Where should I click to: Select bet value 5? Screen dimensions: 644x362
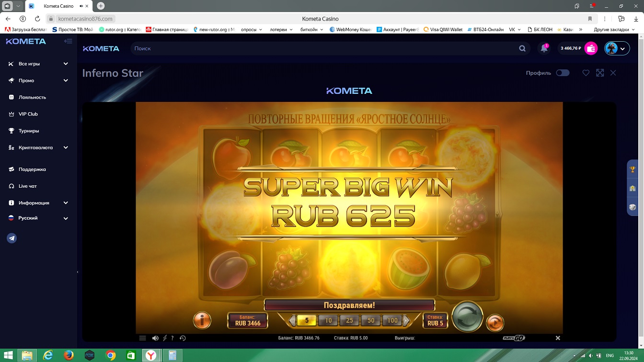click(307, 320)
